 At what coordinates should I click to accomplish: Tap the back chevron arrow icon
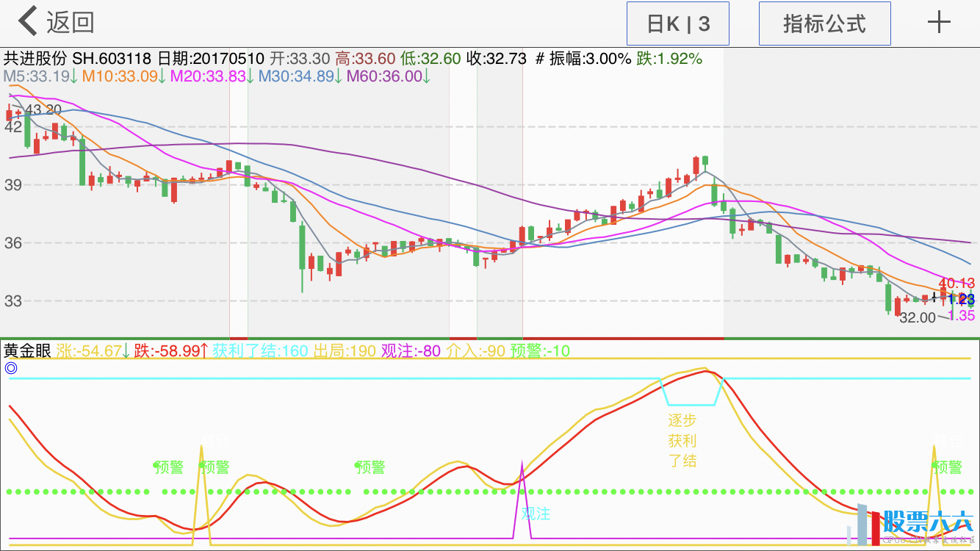(x=28, y=22)
